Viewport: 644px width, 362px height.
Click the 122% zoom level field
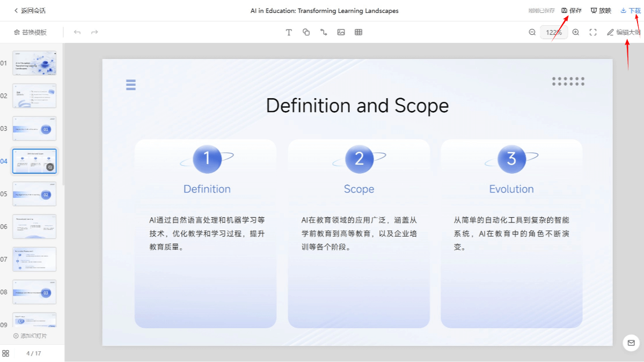(x=553, y=32)
